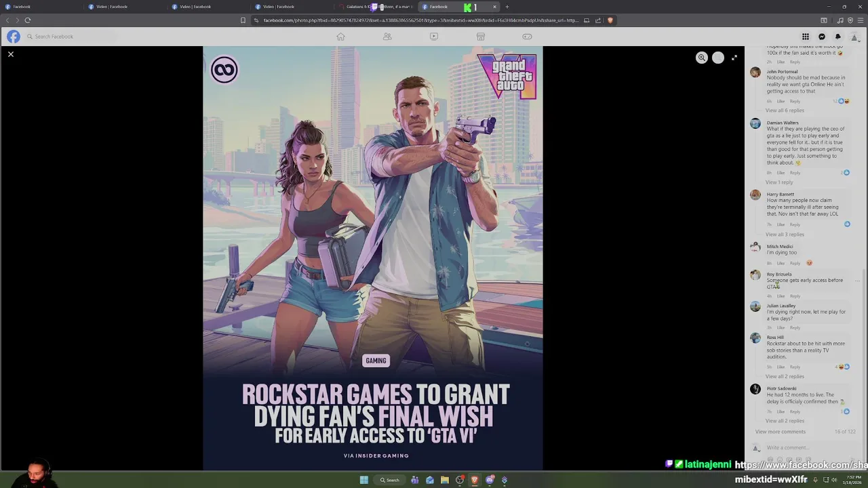Image resolution: width=868 pixels, height=488 pixels.
Task: Open Roy Brizuela's comment options dots
Action: point(857,281)
